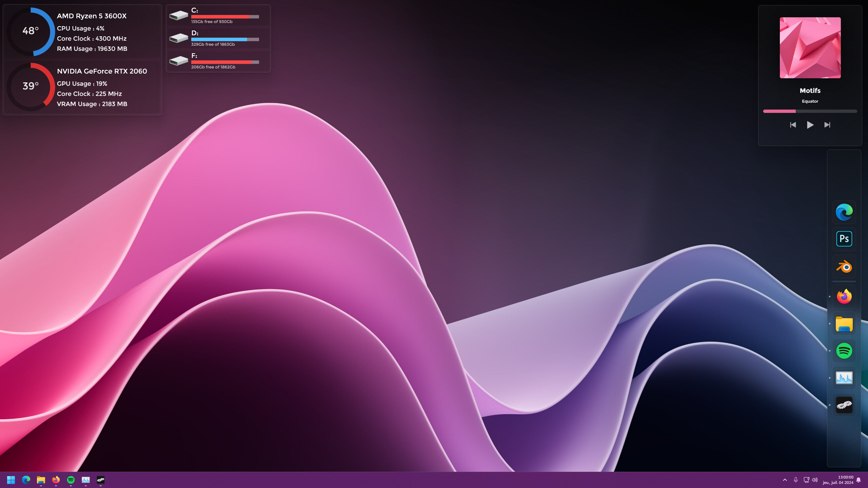Open Firefox from the taskbar

(56, 480)
